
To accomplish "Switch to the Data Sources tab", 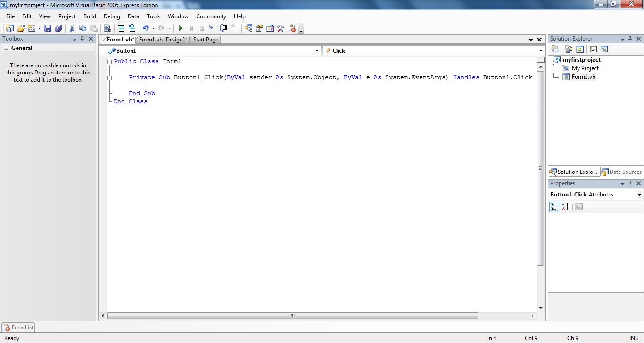I will point(621,172).
